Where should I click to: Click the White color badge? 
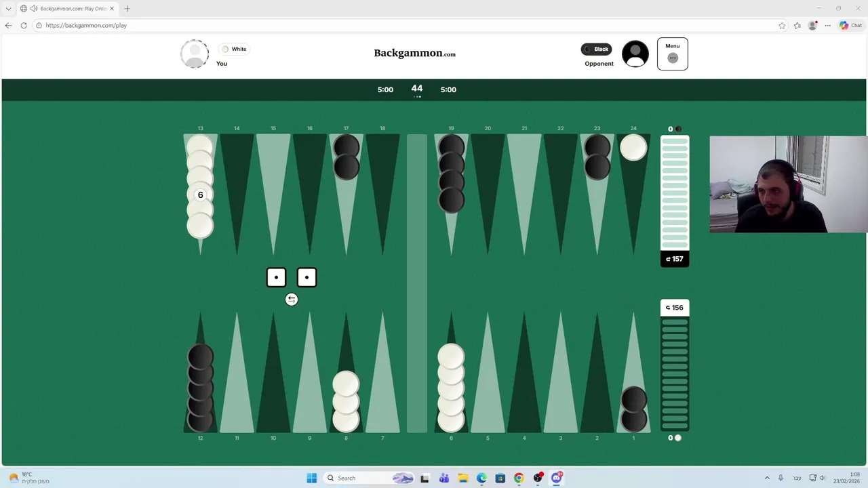[234, 49]
